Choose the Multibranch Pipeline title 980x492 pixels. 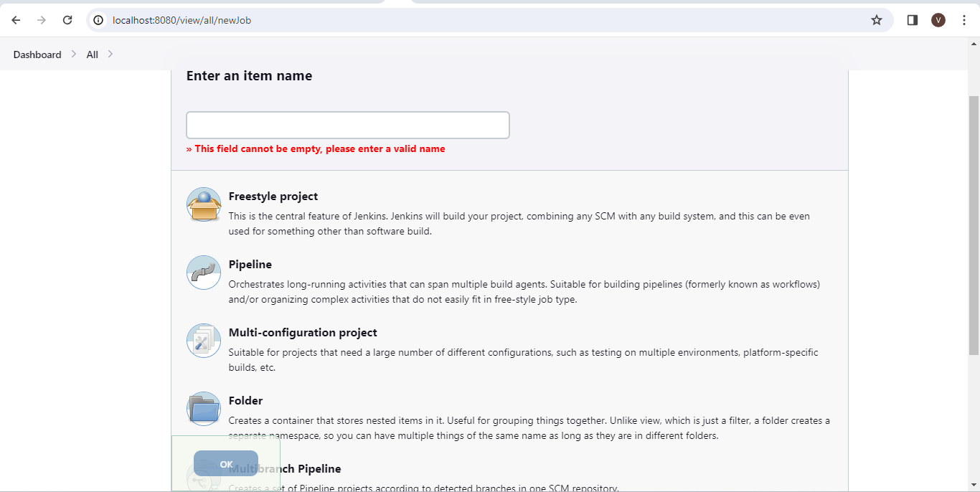click(285, 469)
